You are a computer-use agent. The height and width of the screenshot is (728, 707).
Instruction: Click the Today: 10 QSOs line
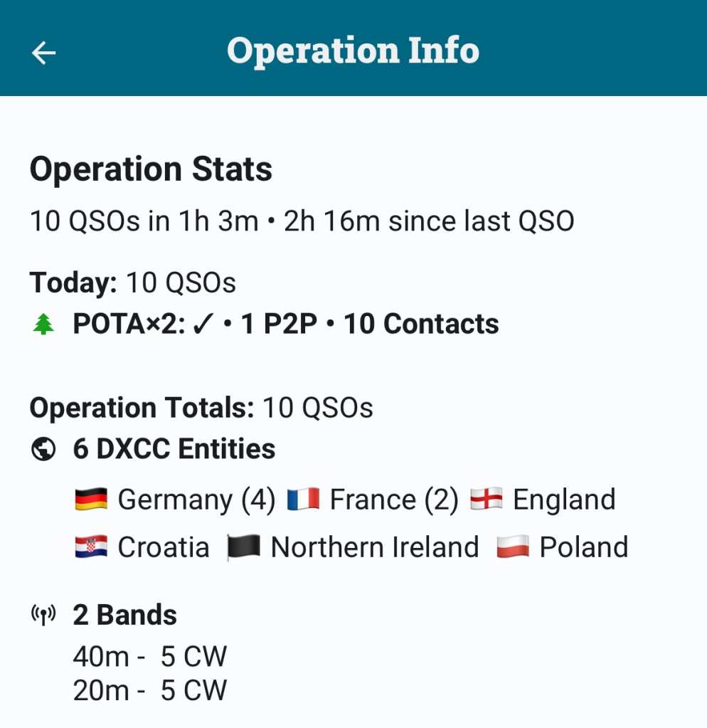[x=132, y=283]
